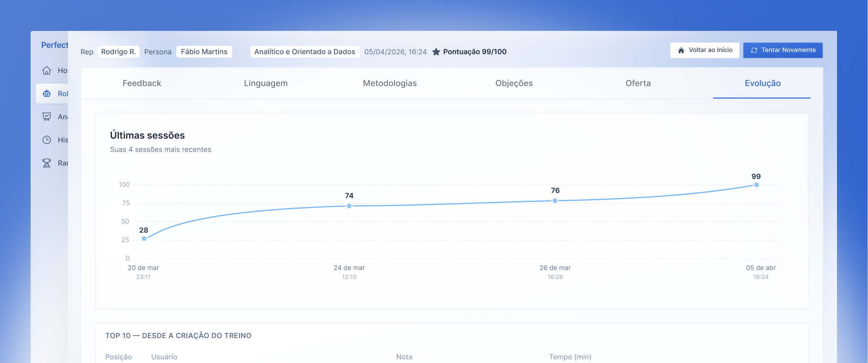Select the data point with score 76
The height and width of the screenshot is (363, 868).
[555, 201]
